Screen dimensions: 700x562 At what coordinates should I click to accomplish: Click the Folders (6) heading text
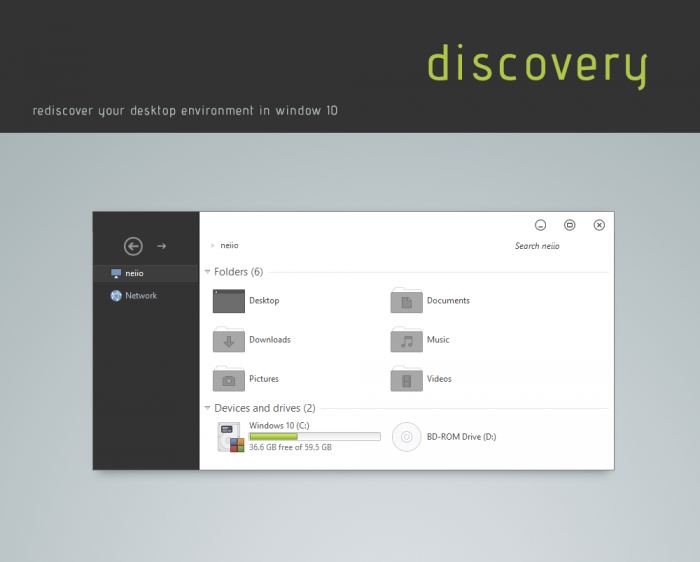pos(238,271)
